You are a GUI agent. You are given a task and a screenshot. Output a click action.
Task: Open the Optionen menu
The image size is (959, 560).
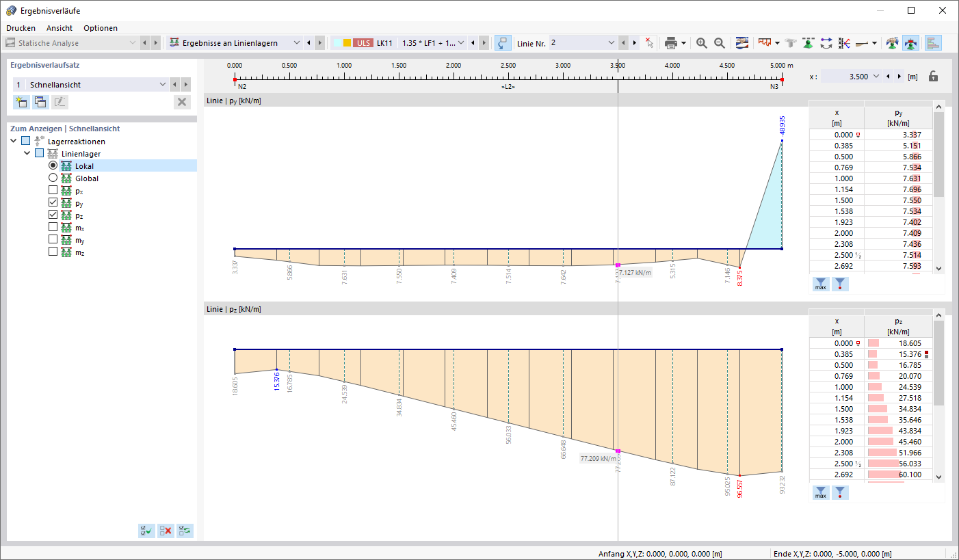(x=101, y=28)
